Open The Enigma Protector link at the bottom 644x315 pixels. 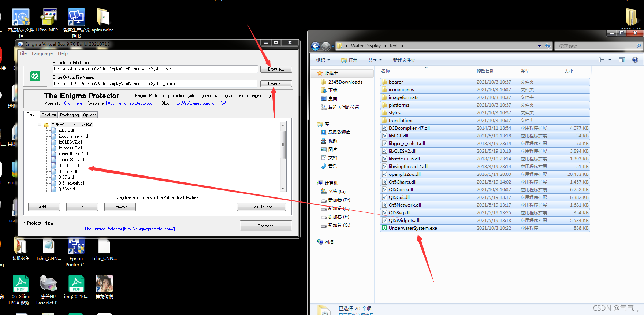[130, 229]
